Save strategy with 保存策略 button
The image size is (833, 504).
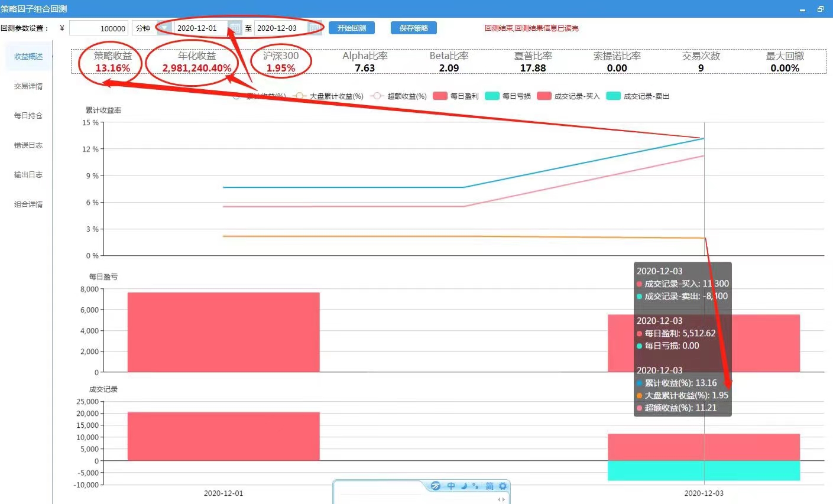[x=414, y=28]
